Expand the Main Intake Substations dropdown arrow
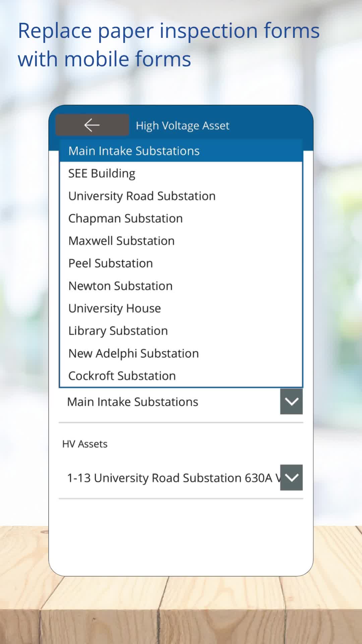Viewport: 362px width, 644px height. tap(291, 401)
